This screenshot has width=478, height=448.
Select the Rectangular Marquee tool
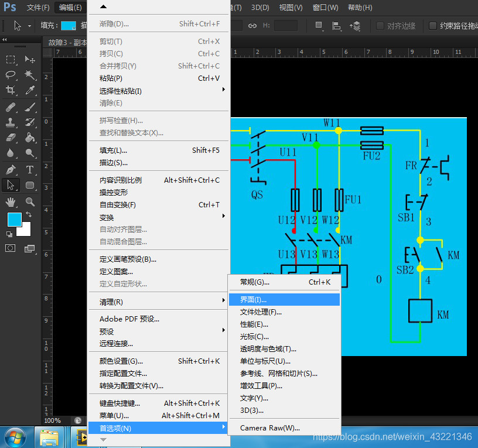click(x=11, y=59)
